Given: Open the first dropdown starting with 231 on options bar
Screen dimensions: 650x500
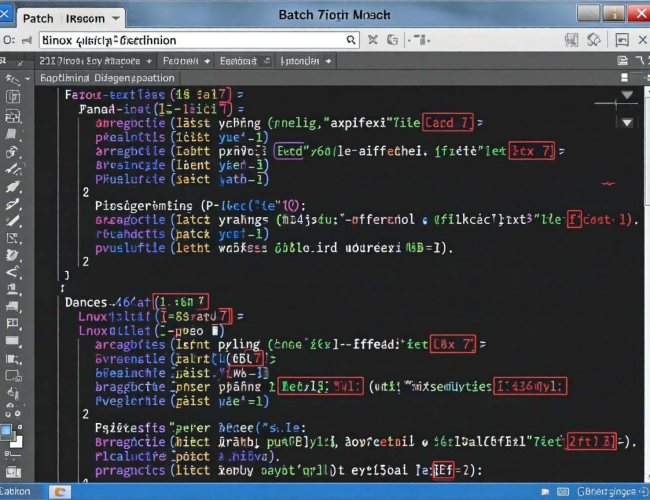Looking at the screenshot, I should pos(96,61).
